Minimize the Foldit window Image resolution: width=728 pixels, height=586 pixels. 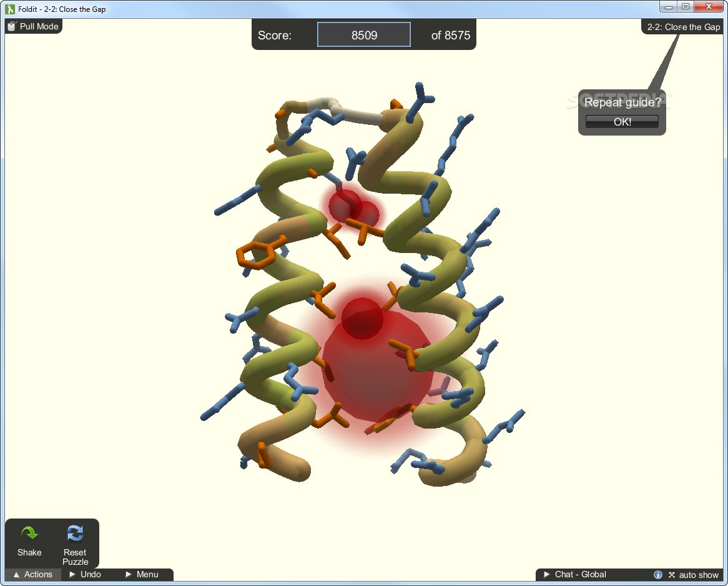tap(669, 6)
